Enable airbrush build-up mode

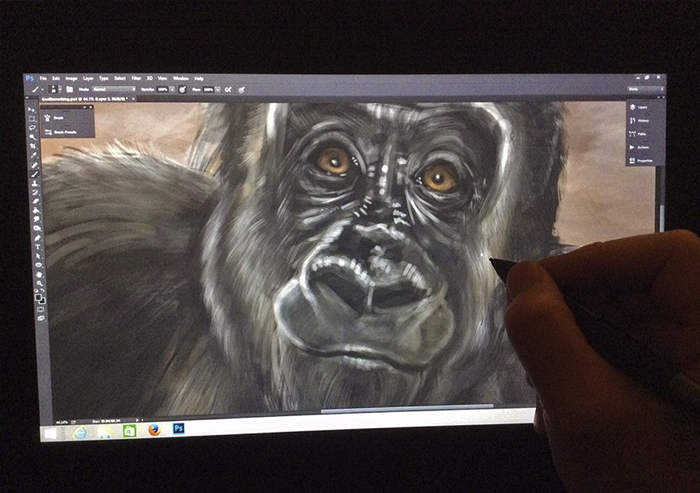click(x=229, y=89)
